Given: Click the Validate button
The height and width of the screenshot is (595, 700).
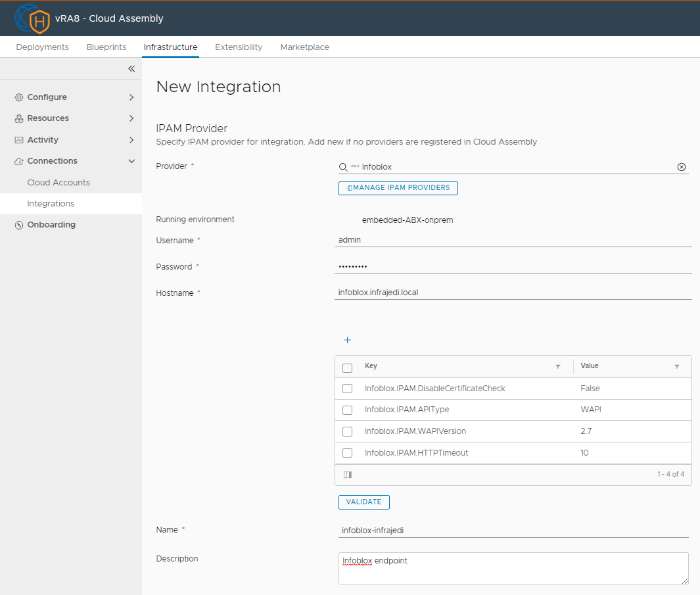Looking at the screenshot, I should (364, 502).
